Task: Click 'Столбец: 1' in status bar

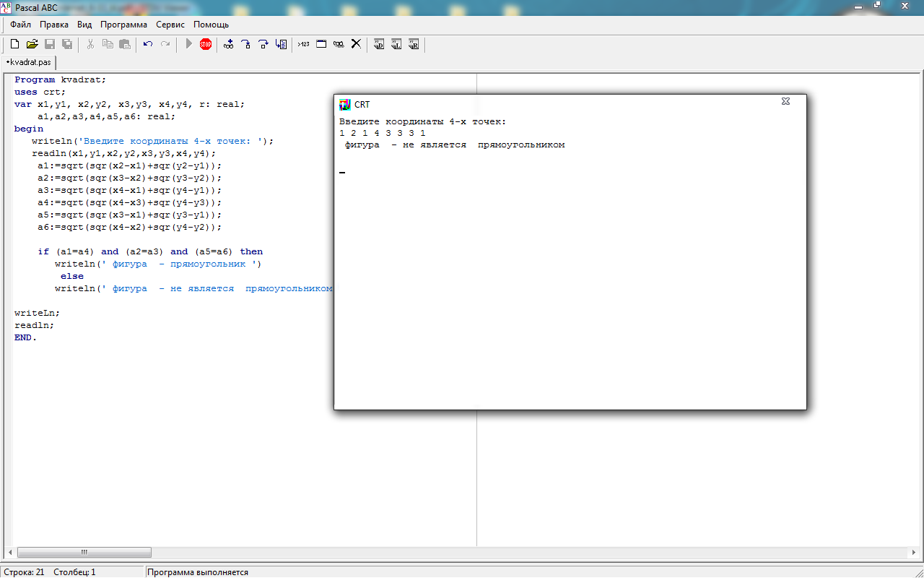Action: (74, 572)
